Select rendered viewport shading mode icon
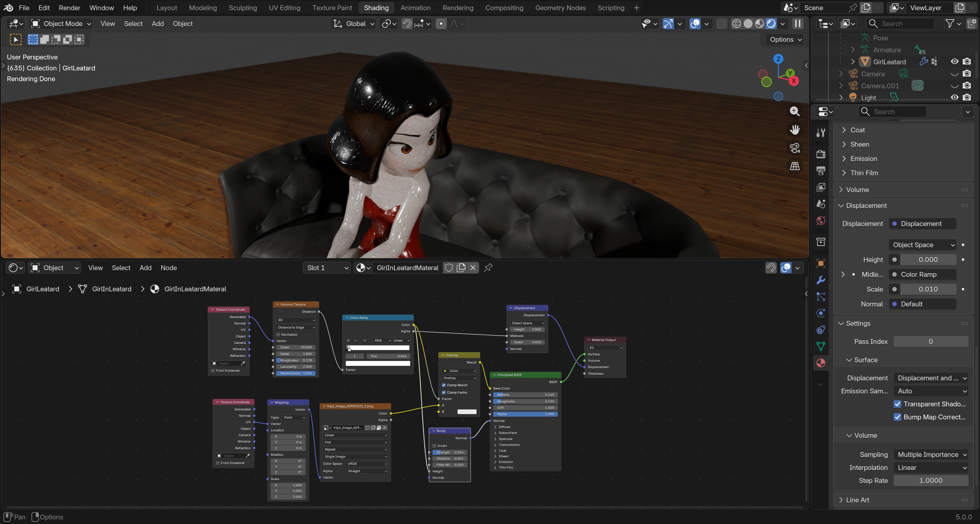This screenshot has width=980, height=524. pyautogui.click(x=771, y=23)
